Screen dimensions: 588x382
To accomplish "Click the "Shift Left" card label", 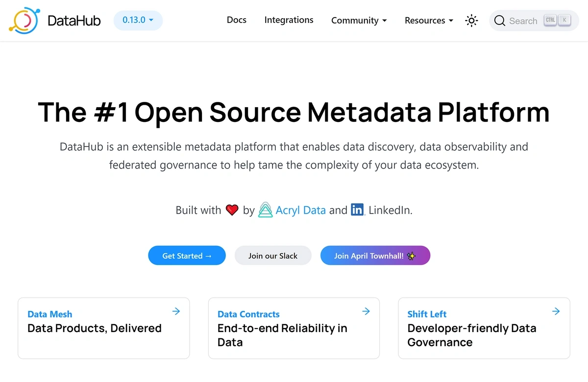I will (x=427, y=314).
